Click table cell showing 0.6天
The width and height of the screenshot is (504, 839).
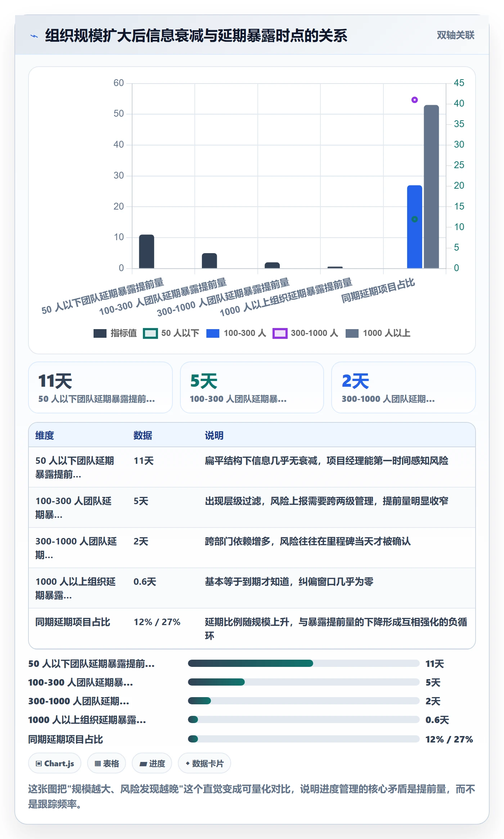[x=145, y=582]
